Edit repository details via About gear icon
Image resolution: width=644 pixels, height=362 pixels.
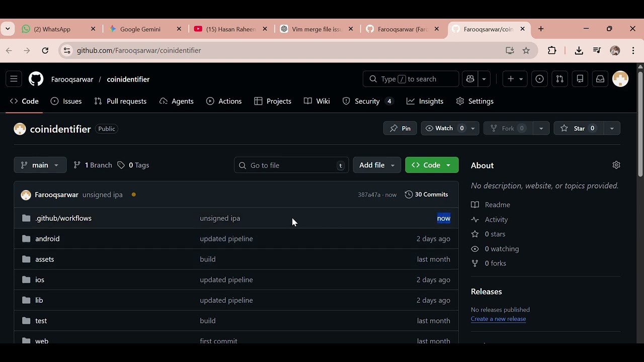pos(616,165)
